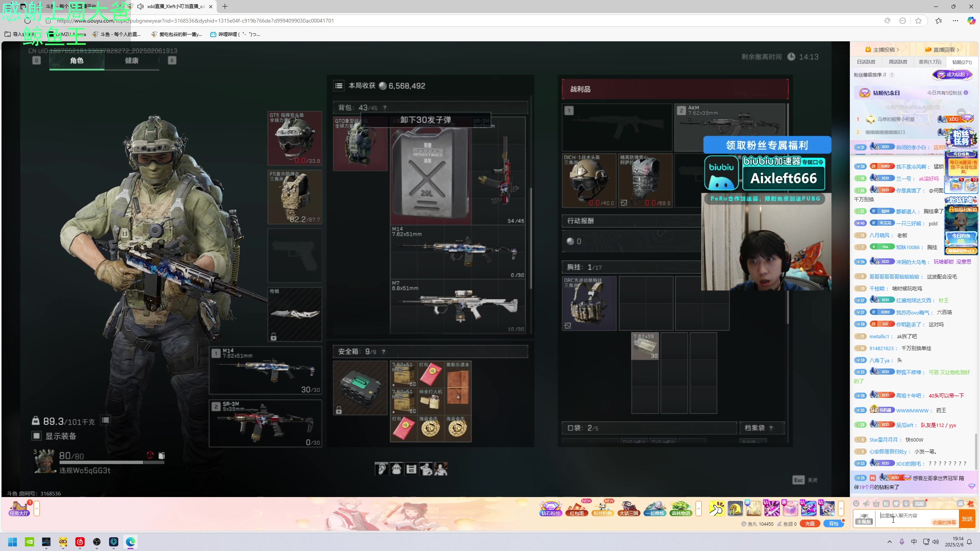Screen dimensions: 980x551
Task: Click the list icon beside 本局收获
Action: pos(339,86)
